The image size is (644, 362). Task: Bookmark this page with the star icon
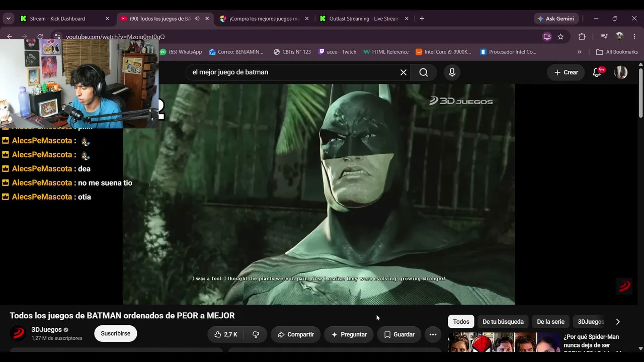(560, 37)
